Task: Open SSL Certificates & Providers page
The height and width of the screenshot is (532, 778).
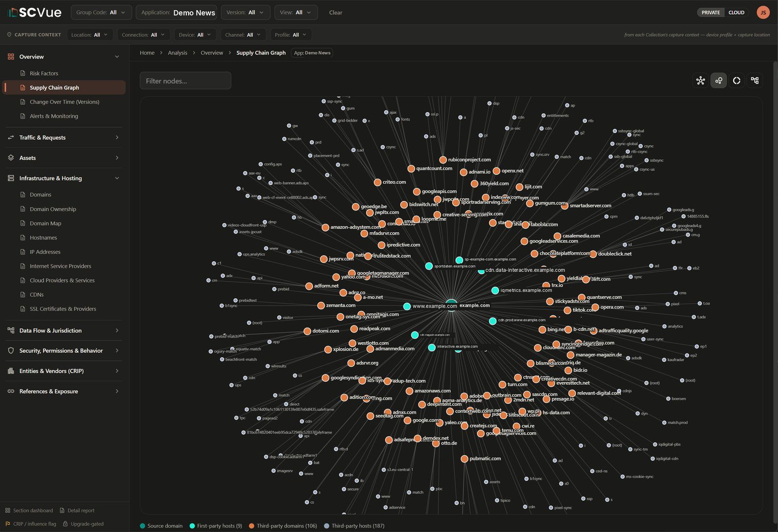Action: [x=63, y=309]
